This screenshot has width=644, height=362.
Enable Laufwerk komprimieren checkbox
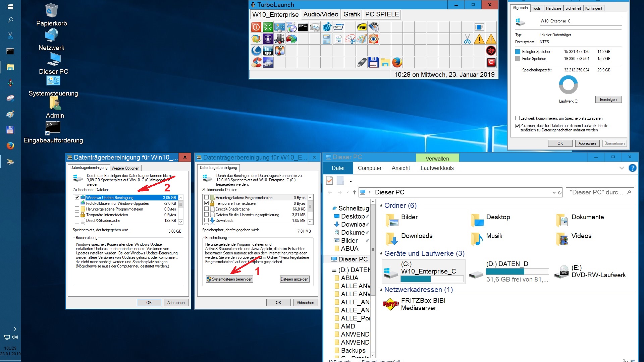(517, 118)
